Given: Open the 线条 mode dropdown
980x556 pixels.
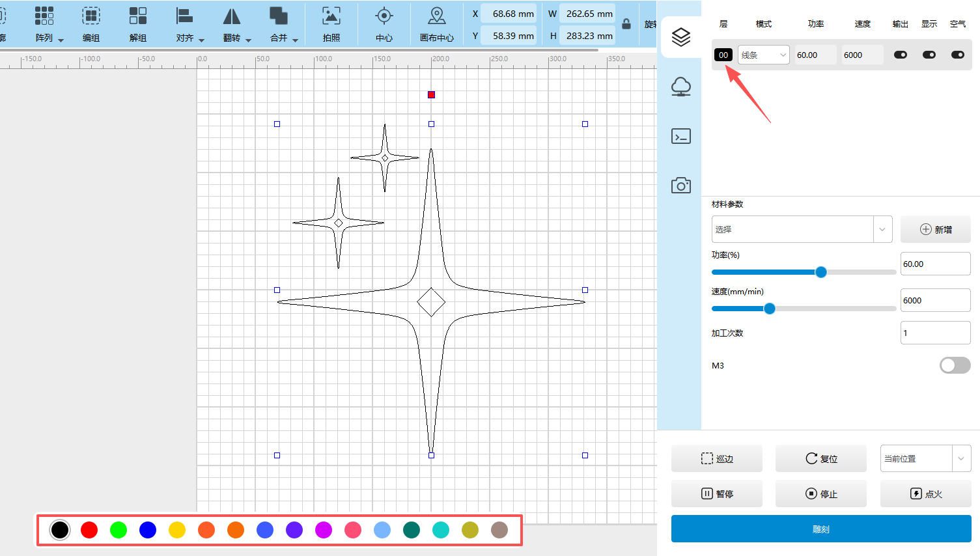Looking at the screenshot, I should 764,55.
